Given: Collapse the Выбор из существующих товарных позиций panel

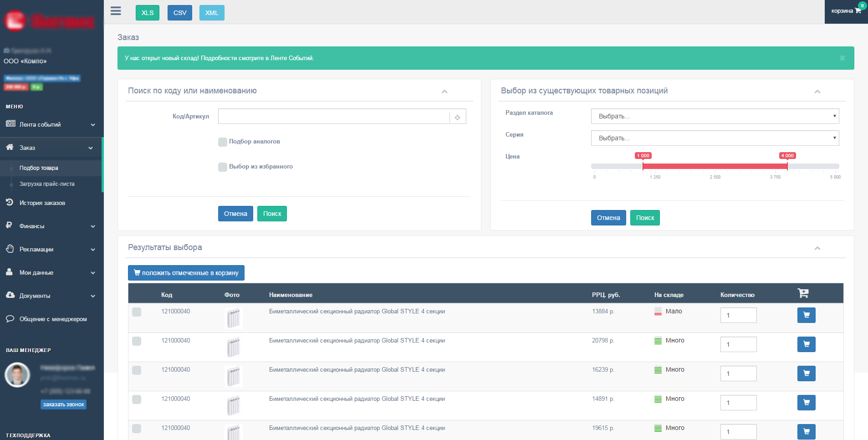Looking at the screenshot, I should tap(817, 92).
